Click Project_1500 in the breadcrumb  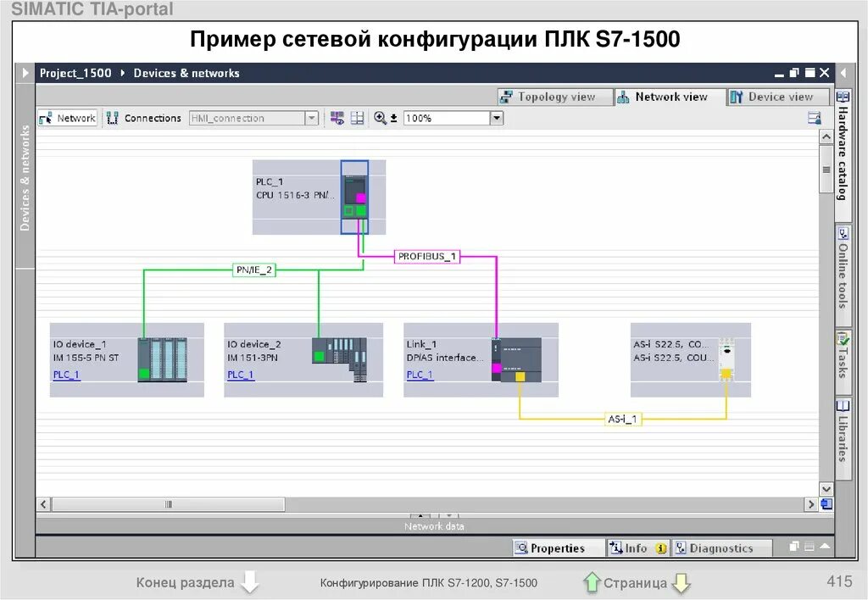point(75,73)
